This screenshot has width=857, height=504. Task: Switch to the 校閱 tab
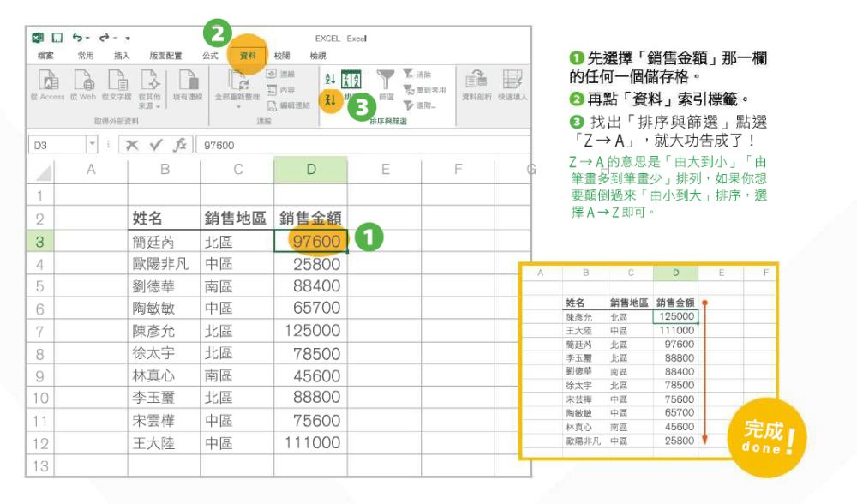click(282, 56)
